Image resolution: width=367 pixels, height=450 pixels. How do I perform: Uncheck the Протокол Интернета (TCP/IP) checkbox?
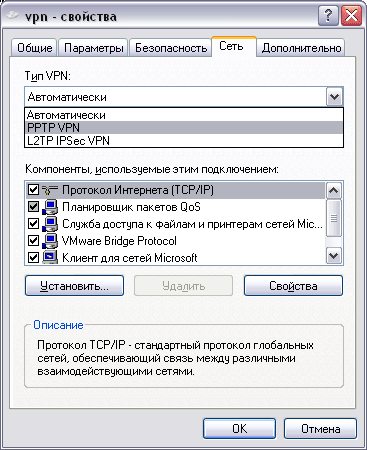[x=33, y=190]
